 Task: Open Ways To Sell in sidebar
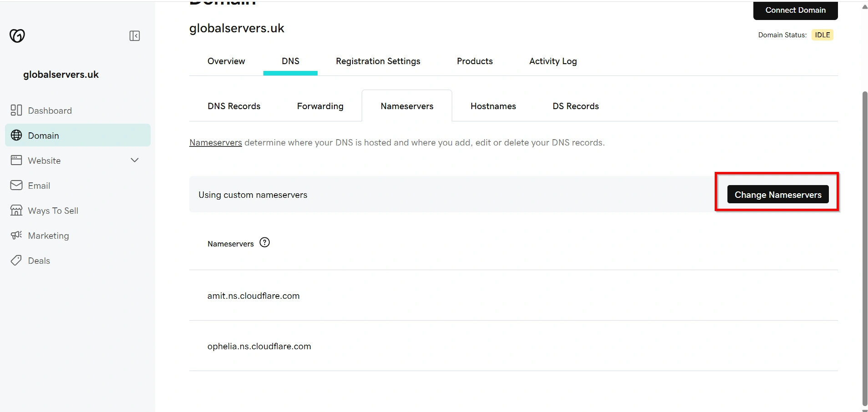(78, 210)
